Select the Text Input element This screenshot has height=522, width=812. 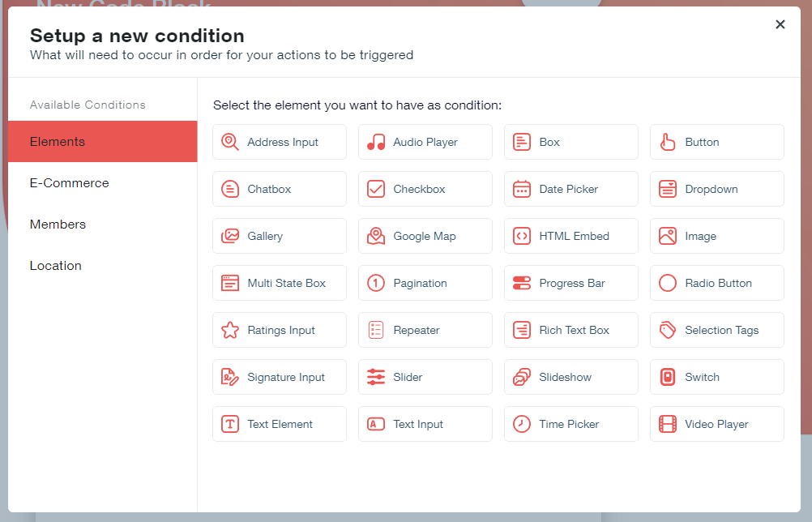(x=425, y=424)
